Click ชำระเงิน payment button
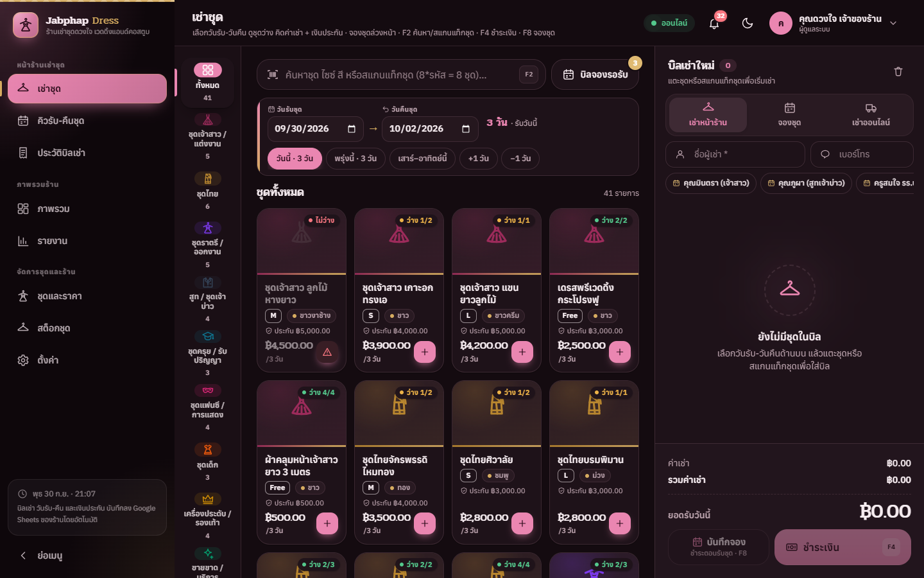 click(x=843, y=547)
